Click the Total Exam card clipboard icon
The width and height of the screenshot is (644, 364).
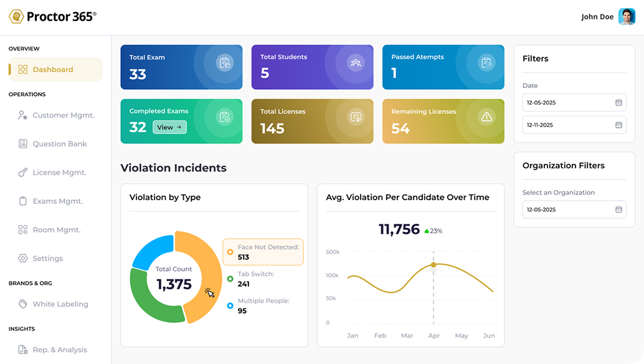pos(225,63)
